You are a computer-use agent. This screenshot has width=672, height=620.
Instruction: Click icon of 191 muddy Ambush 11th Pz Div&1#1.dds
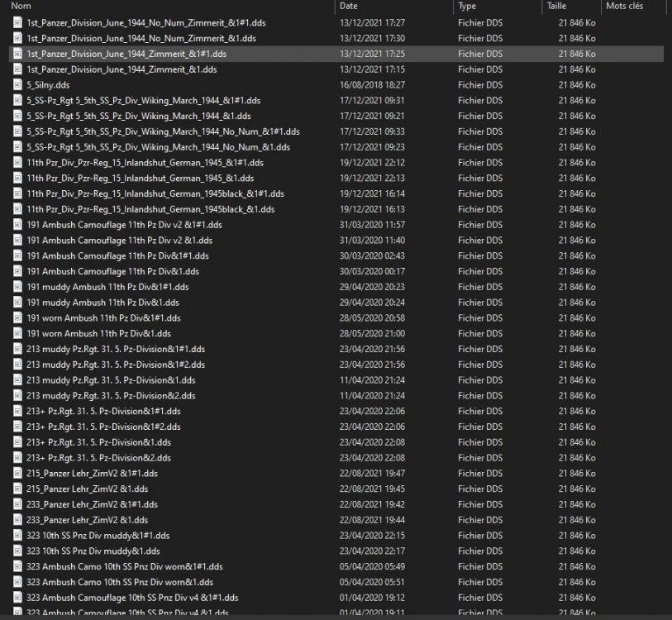coord(17,287)
